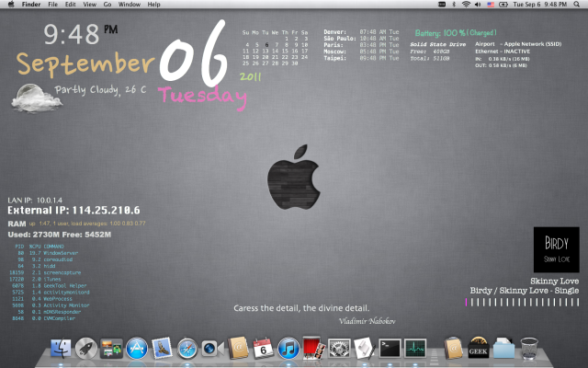This screenshot has height=368, width=588.
Task: Open FaceTime camera icon in Dock
Action: tap(212, 349)
